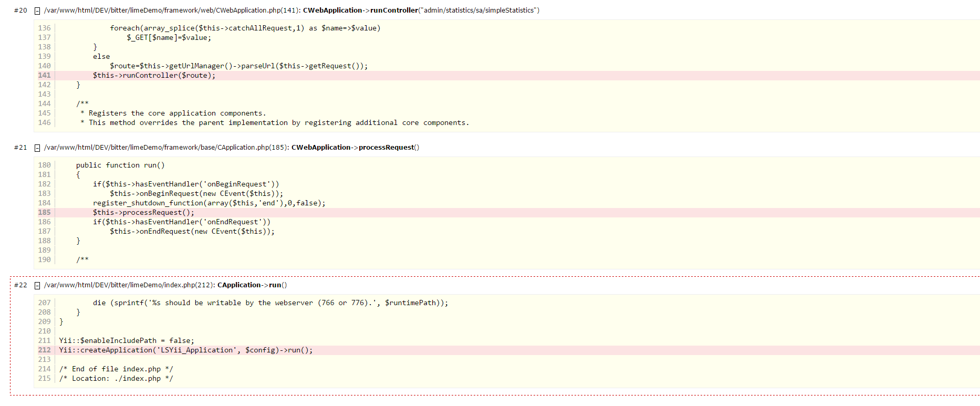Screen dimensions: 980x406
Task: Click the admin/statistics/sa/simpleStatistics argument string
Action: [x=478, y=11]
